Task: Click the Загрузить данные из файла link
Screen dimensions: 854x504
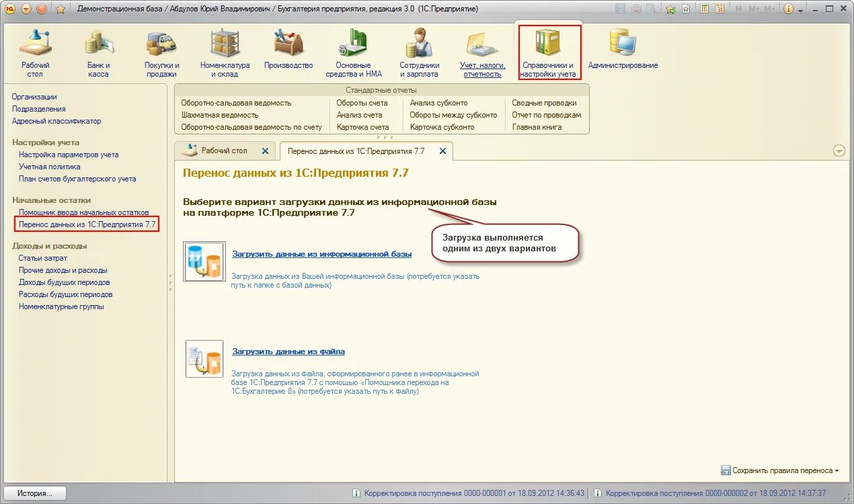Action: pyautogui.click(x=290, y=351)
